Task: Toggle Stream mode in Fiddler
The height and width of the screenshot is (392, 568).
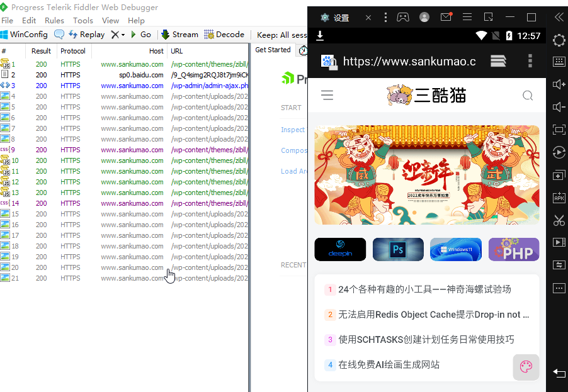Action: tap(179, 35)
